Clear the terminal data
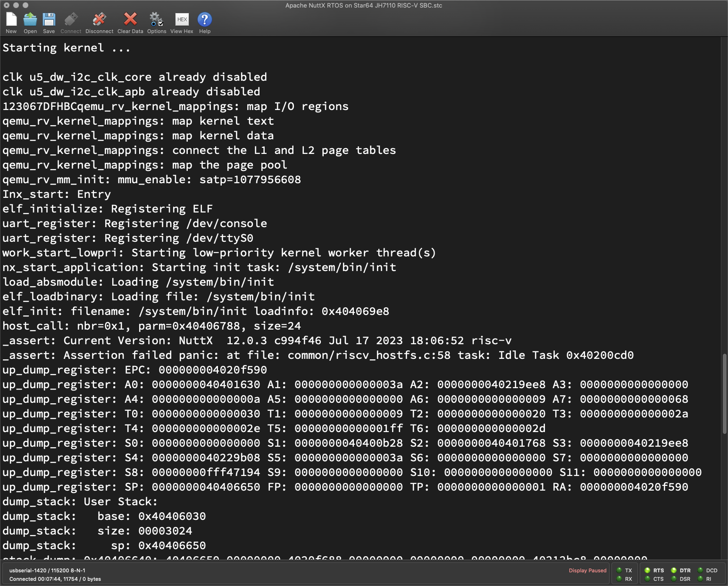 coord(129,21)
